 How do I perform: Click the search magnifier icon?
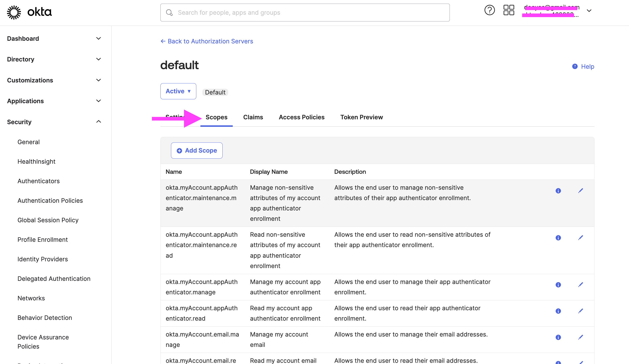coord(169,13)
